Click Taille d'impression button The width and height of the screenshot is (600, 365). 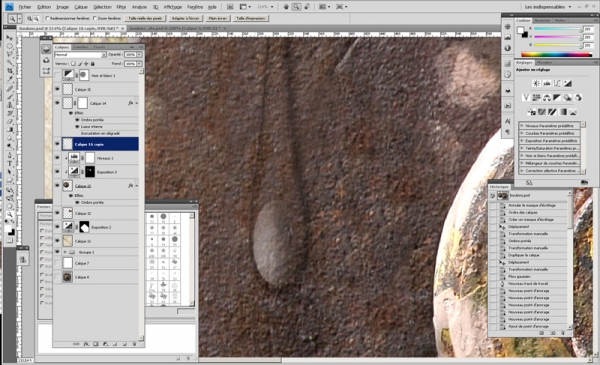click(x=251, y=18)
